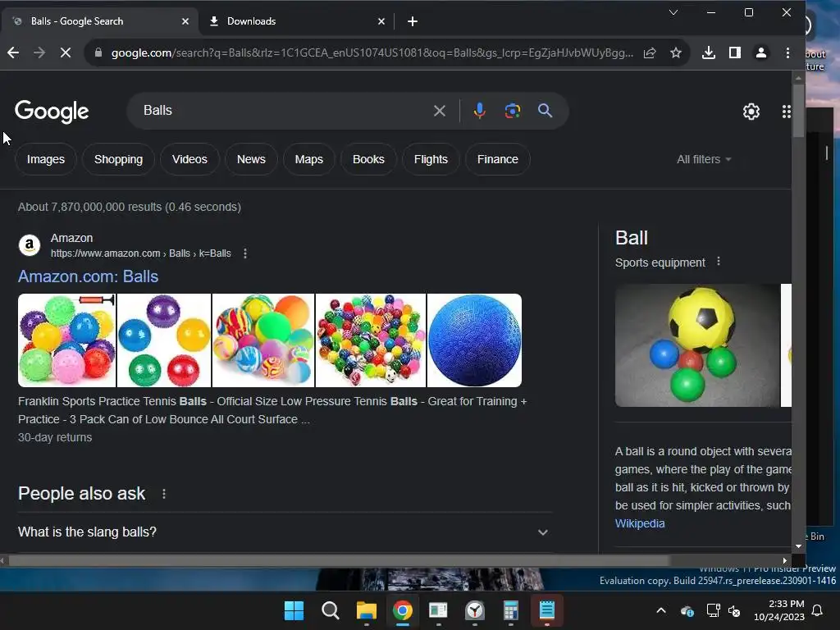Stop loading the page
840x630 pixels.
[66, 52]
